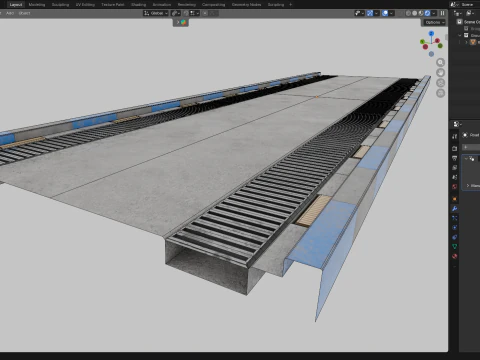The width and height of the screenshot is (480, 360).
Task: Open the View Layer properties tab
Action: [x=455, y=168]
